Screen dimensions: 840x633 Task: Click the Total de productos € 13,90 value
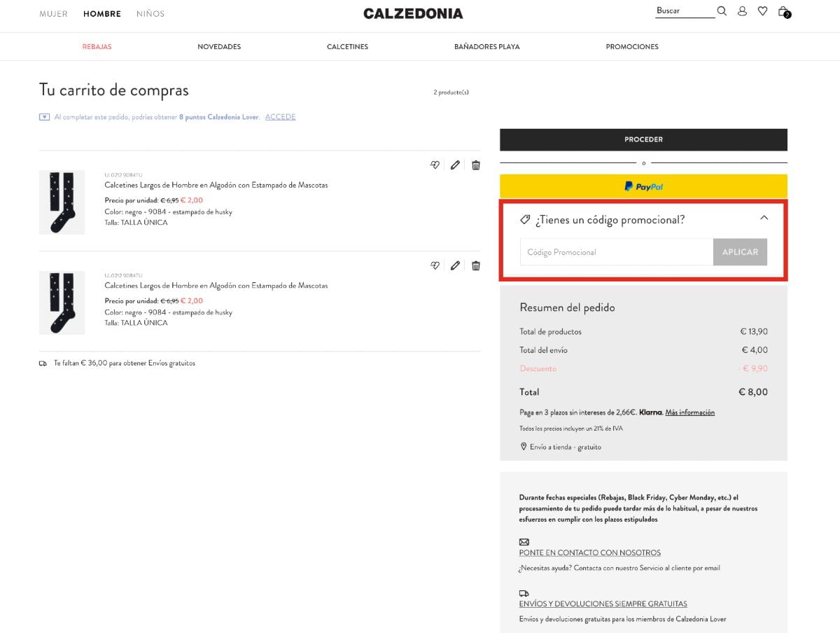754,332
